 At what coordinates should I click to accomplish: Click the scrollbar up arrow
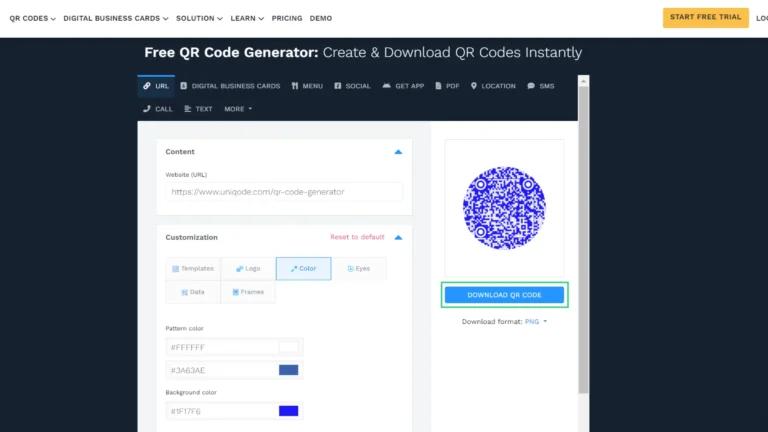(x=583, y=81)
